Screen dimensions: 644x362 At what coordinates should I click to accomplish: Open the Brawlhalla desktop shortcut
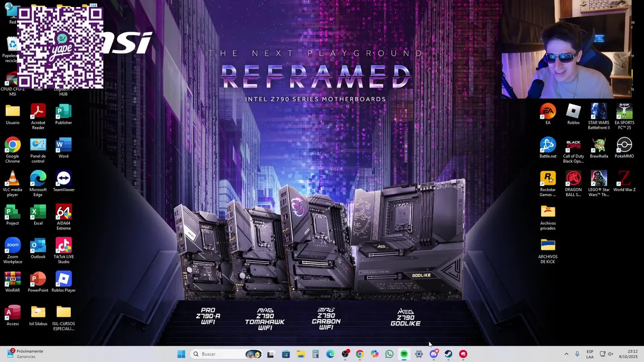pos(599,148)
